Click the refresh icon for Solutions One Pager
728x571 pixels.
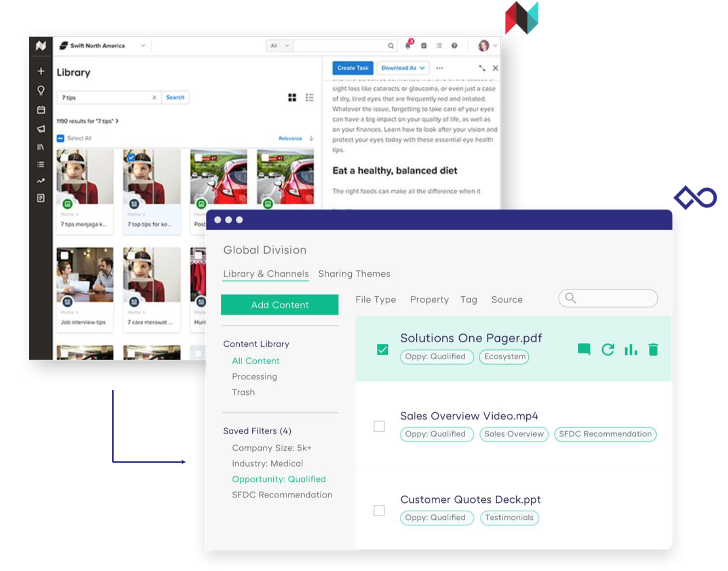click(x=608, y=350)
